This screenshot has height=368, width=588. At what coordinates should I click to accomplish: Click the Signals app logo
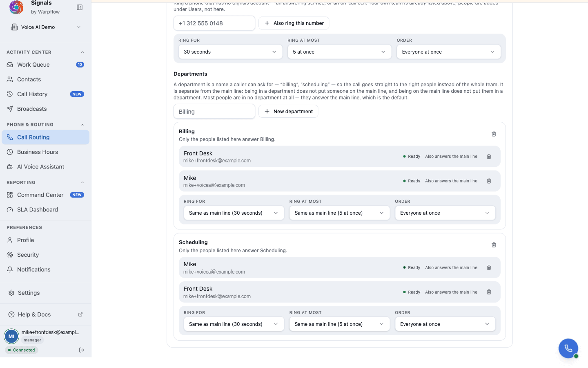click(x=16, y=7)
